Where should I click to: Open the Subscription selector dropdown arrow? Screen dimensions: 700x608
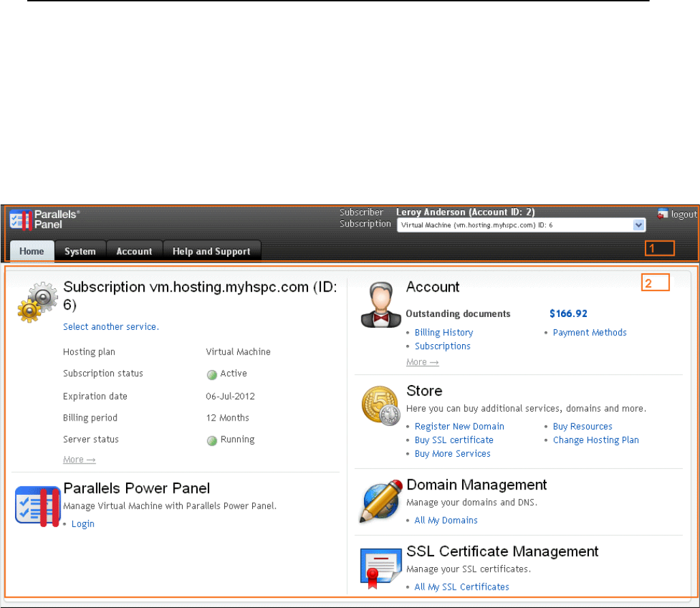(x=639, y=225)
